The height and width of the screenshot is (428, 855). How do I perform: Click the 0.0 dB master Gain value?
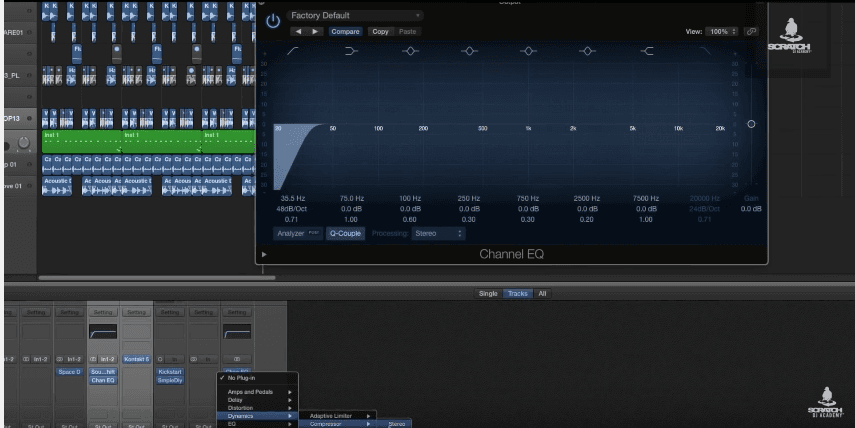click(751, 209)
